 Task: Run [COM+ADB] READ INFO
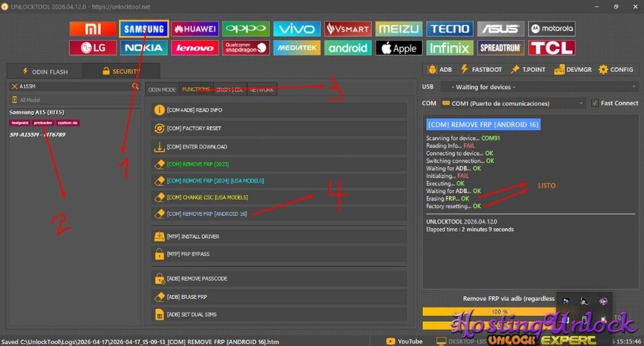pyautogui.click(x=279, y=110)
